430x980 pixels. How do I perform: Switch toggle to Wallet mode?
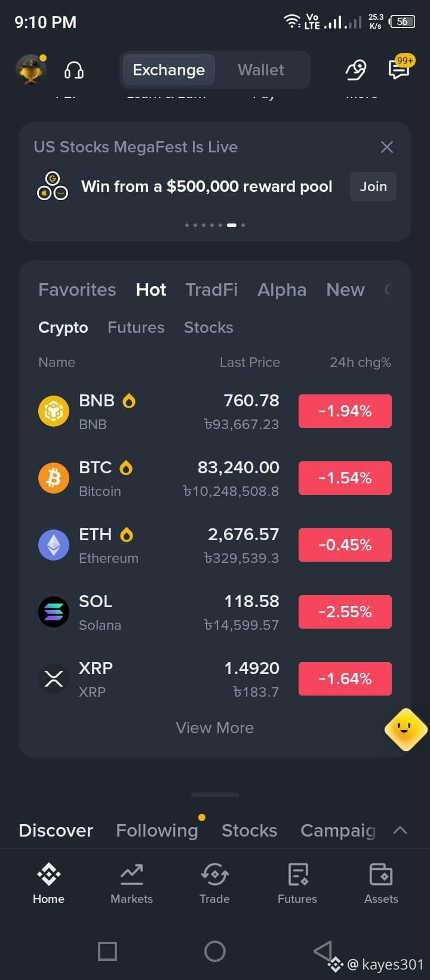click(x=261, y=70)
